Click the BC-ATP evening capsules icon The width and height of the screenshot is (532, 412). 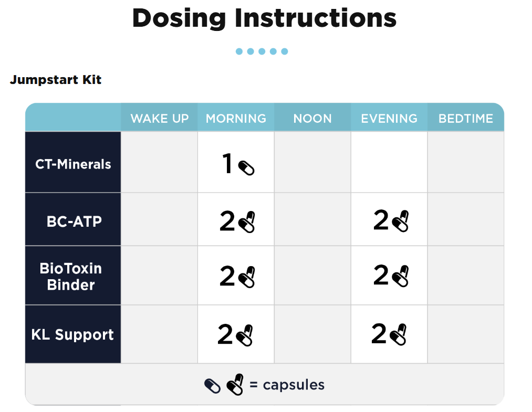coord(401,220)
